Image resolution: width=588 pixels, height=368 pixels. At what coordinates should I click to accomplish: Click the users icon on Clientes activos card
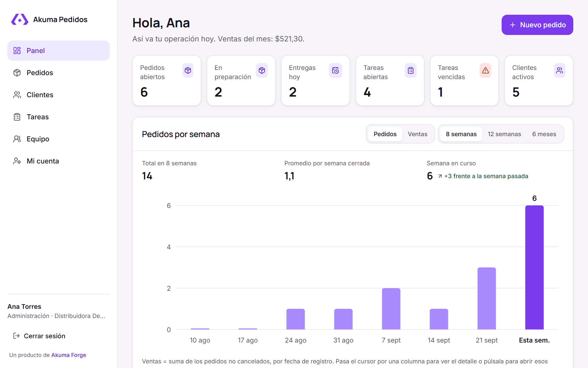click(x=560, y=71)
